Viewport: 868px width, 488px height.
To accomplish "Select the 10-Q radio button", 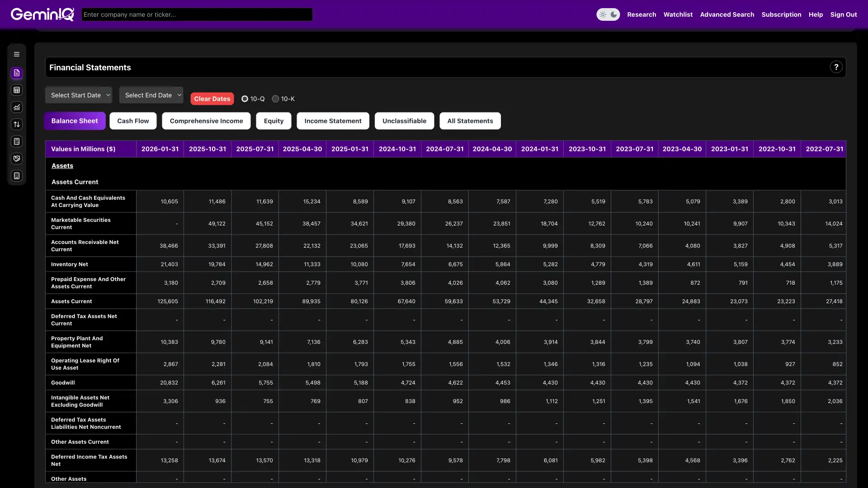I will click(245, 99).
